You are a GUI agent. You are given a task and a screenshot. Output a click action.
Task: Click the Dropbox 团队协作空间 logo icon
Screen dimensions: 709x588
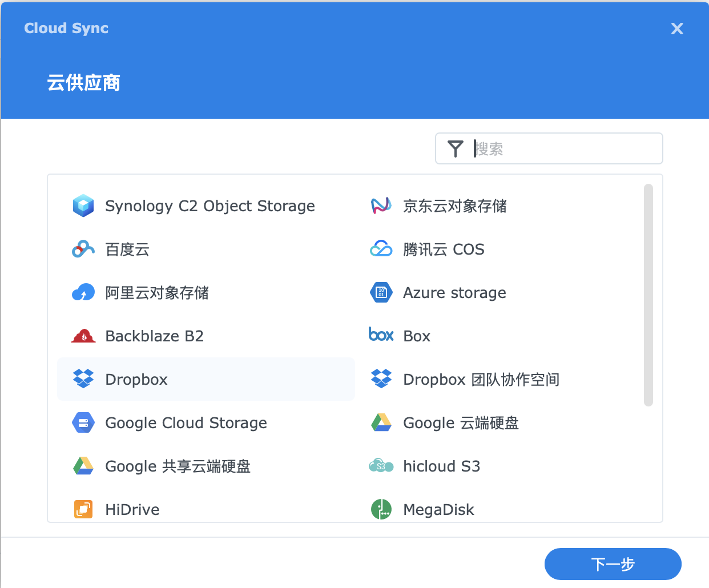tap(381, 379)
